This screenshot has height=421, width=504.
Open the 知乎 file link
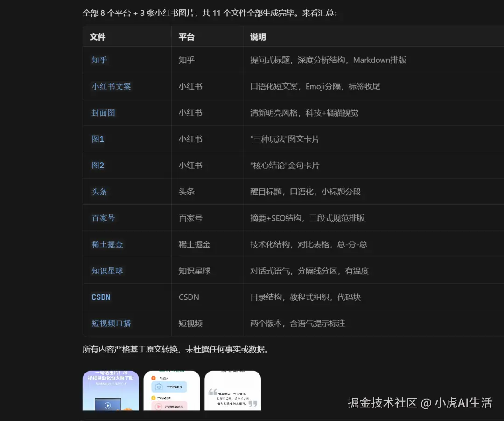coord(99,60)
